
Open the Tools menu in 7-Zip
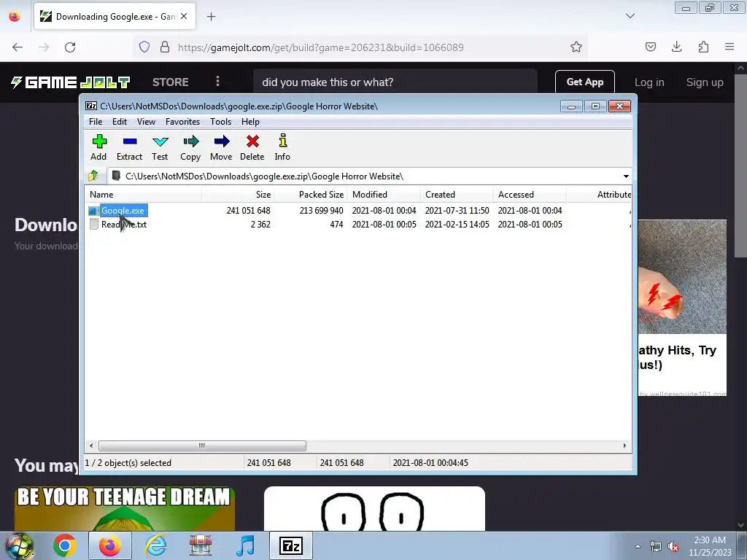click(220, 122)
